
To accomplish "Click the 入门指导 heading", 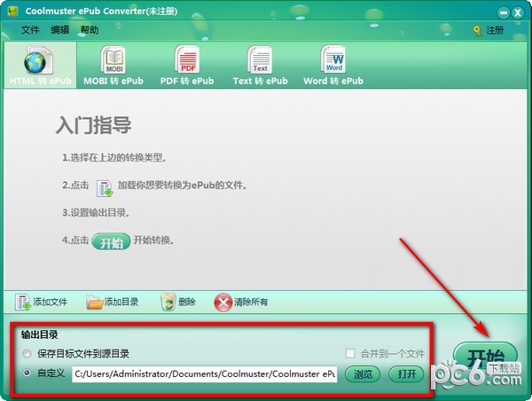I will pos(93,125).
